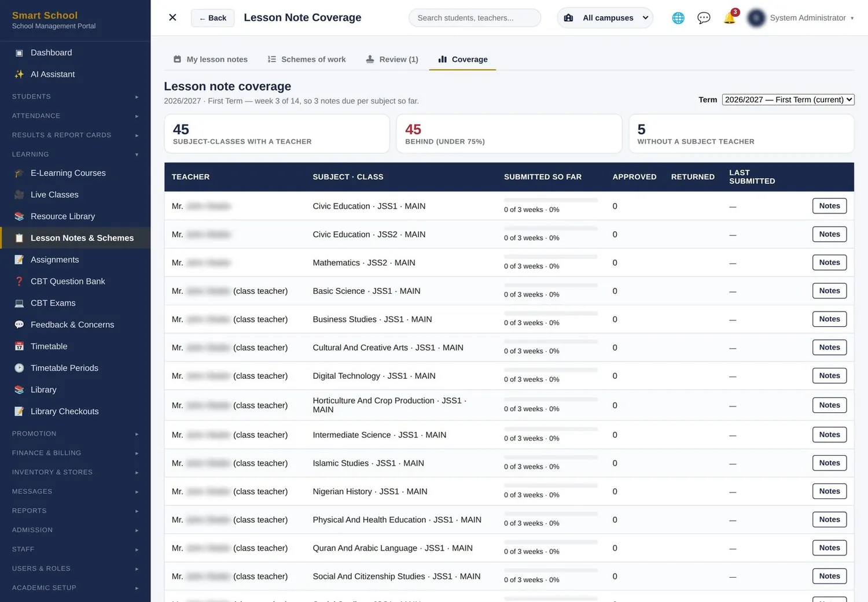Click the globe language icon
Image resolution: width=868 pixels, height=602 pixels.
678,18
